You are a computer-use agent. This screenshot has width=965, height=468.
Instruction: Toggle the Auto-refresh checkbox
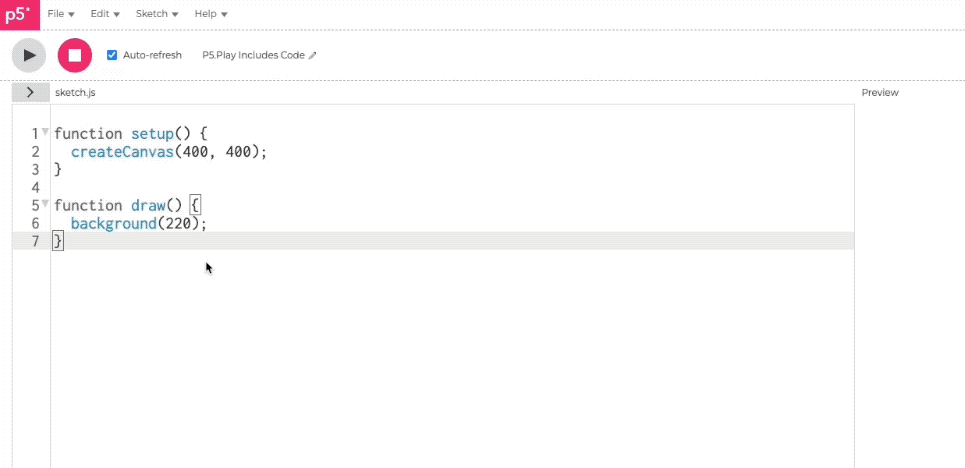click(x=112, y=55)
